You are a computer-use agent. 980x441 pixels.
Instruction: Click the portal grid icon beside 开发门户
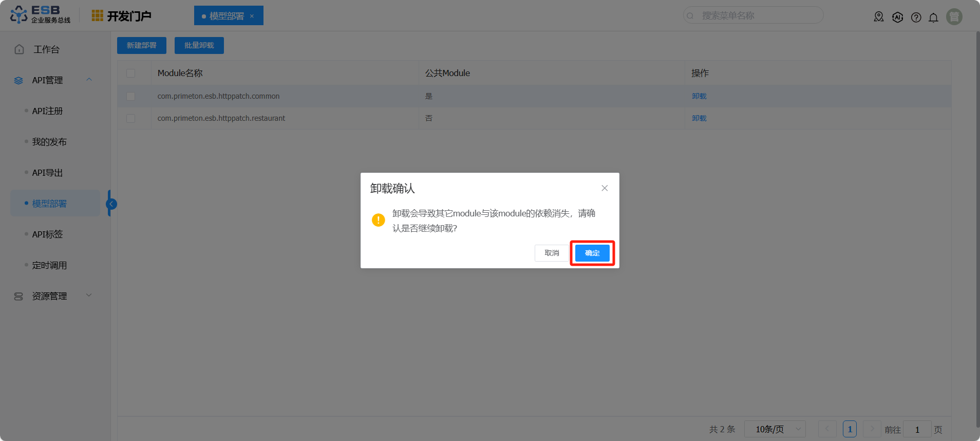click(97, 16)
